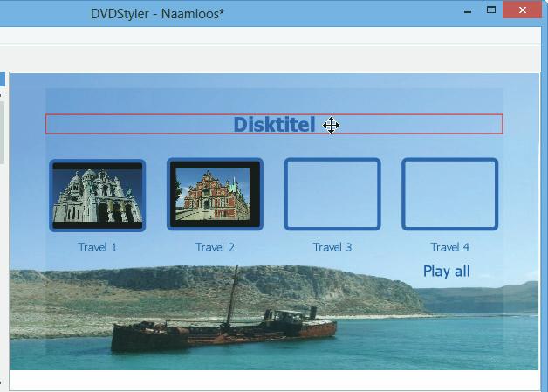Close the DVDStyler window
This screenshot has height=392, width=548.
pos(523,10)
